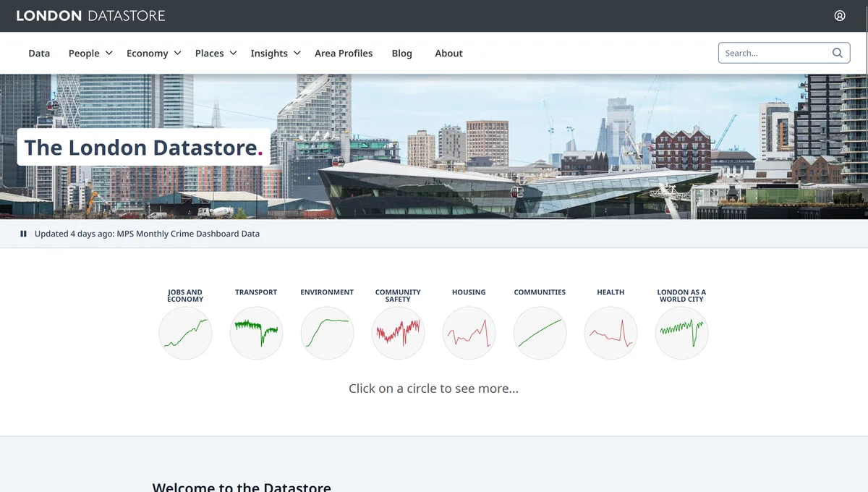The width and height of the screenshot is (868, 492).
Task: Open the Environment circle chart
Action: point(327,333)
